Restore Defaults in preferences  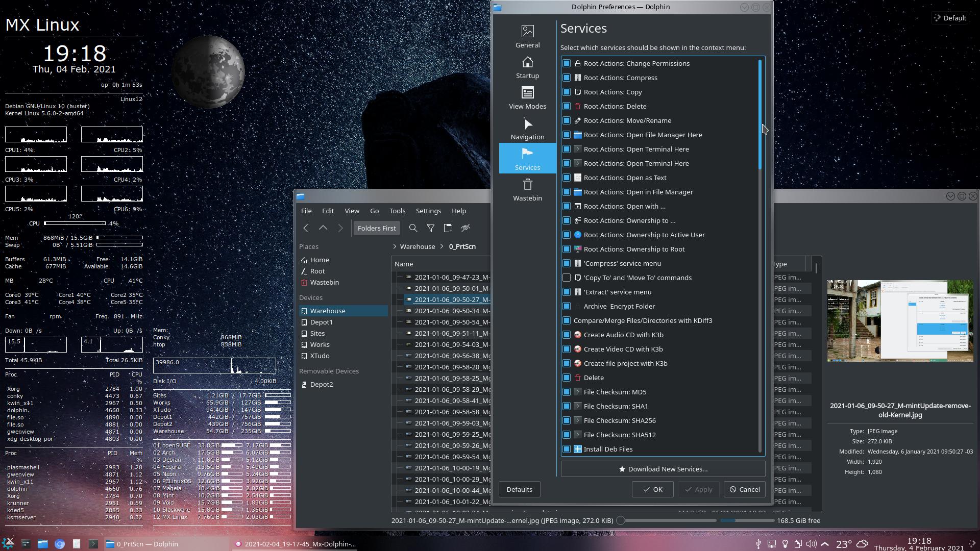[x=519, y=489]
